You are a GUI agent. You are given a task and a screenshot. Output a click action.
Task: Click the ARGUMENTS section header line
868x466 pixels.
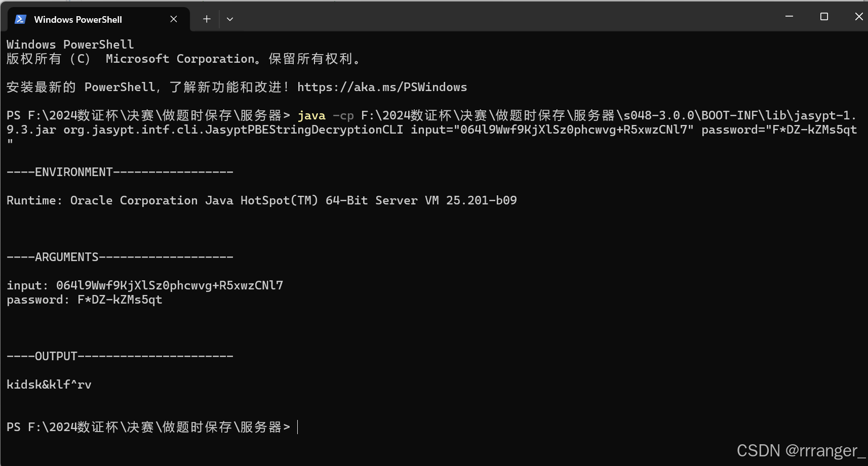click(120, 257)
